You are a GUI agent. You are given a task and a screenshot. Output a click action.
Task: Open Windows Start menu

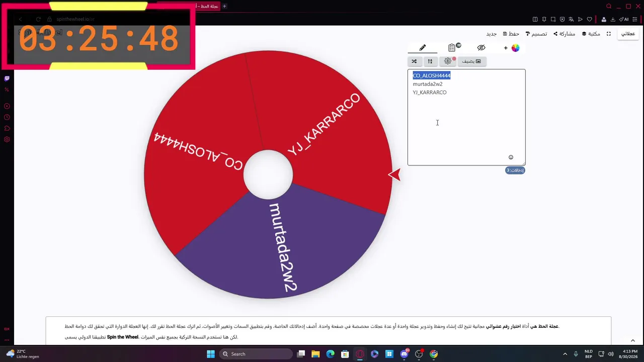[x=210, y=354]
